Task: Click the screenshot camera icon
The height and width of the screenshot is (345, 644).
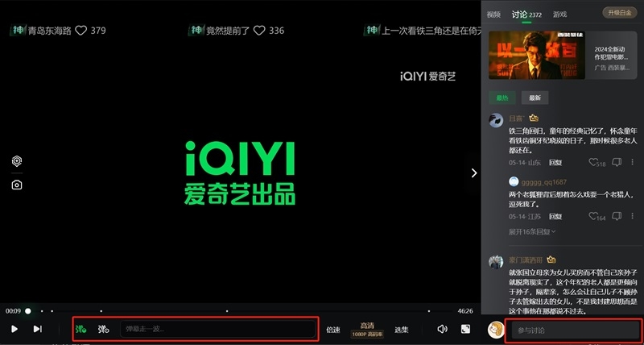Action: pos(16,185)
